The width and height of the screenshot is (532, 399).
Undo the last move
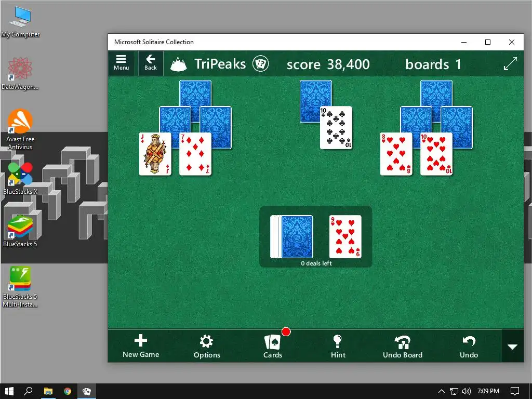tap(469, 347)
